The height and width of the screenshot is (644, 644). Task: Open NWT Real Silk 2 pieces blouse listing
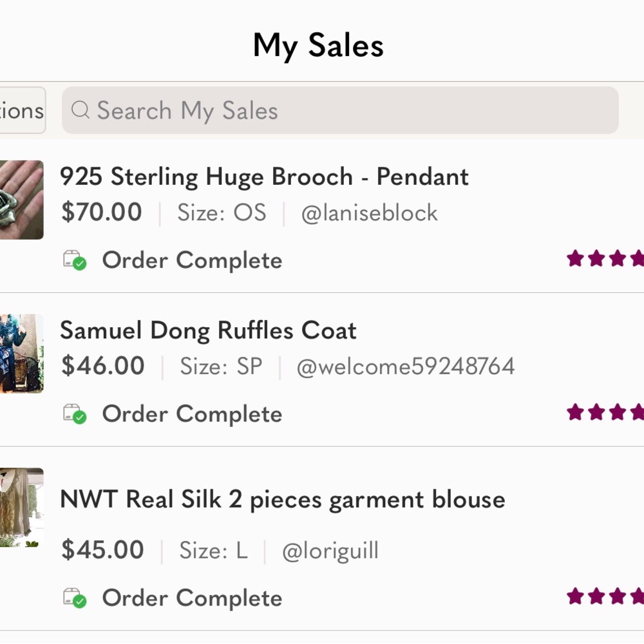283,500
